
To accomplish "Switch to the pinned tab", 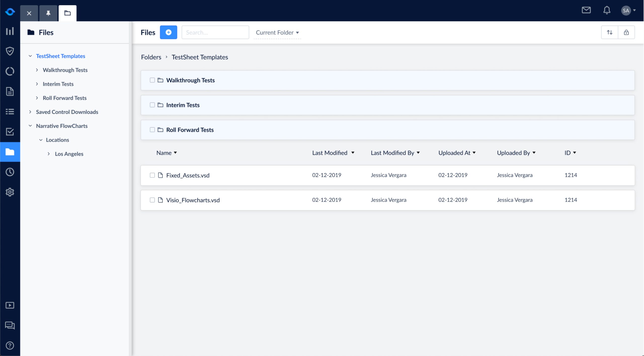I will (x=48, y=13).
